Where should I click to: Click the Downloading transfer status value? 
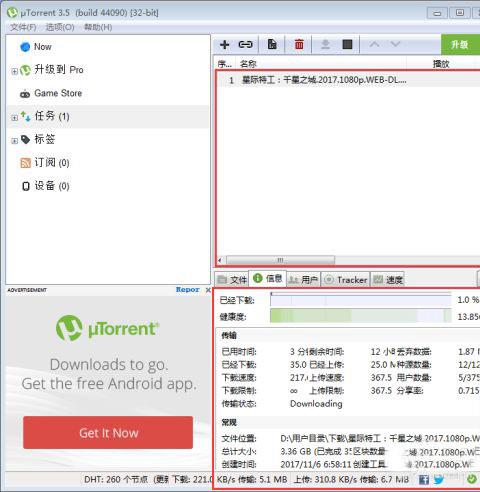tap(316, 404)
